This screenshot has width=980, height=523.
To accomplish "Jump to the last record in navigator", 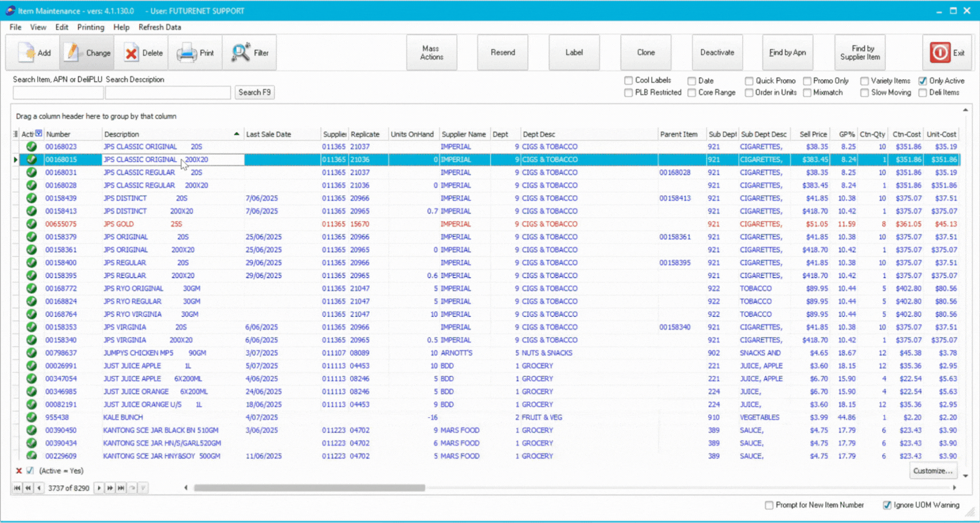I will pyautogui.click(x=121, y=488).
